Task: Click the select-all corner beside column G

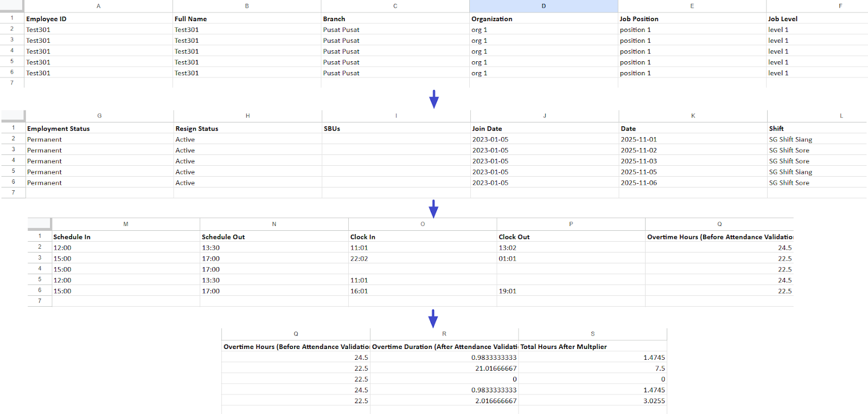Action: click(x=13, y=115)
